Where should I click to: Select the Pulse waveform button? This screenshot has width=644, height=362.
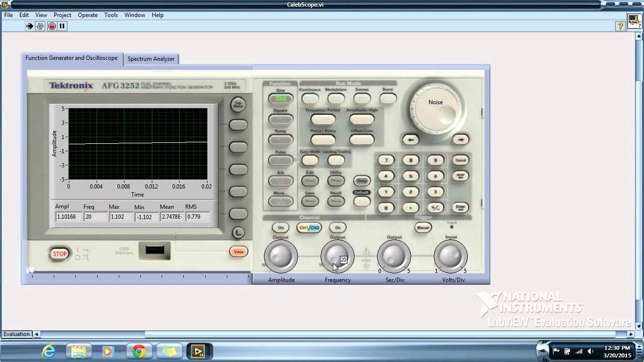click(x=280, y=160)
